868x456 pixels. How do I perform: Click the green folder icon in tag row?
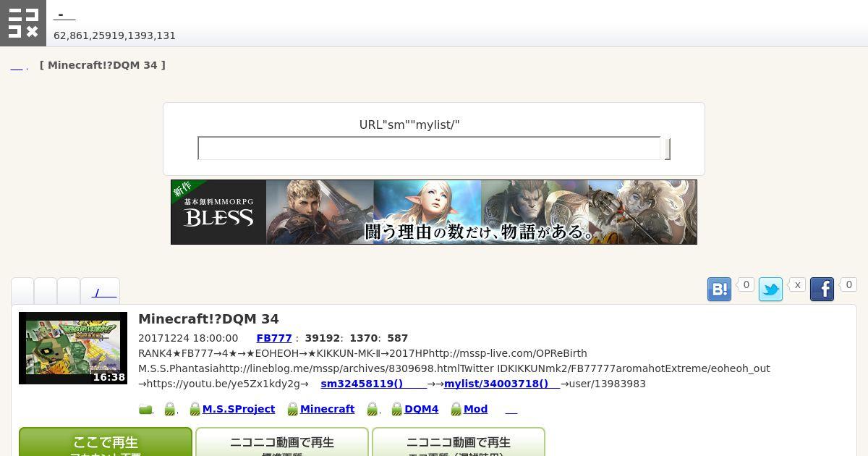point(145,410)
